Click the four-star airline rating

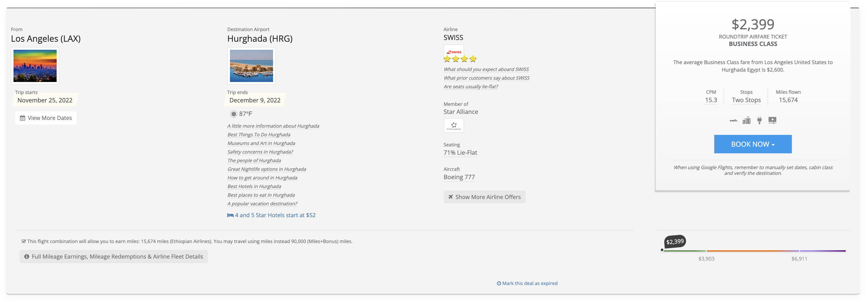click(x=460, y=59)
